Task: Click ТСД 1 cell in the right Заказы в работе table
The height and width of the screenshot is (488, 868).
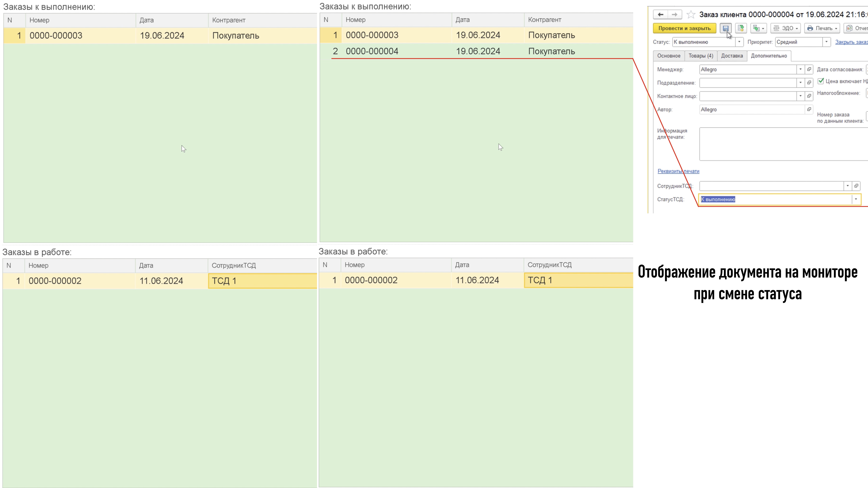Action: click(579, 280)
